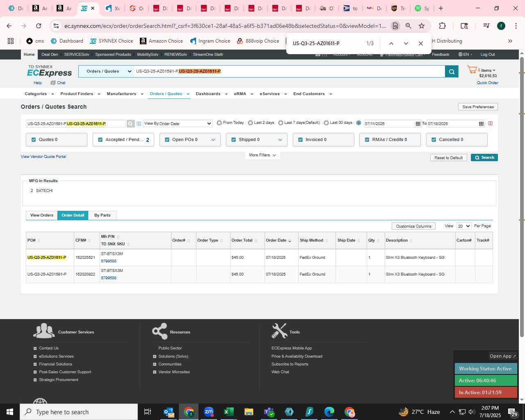Close the find-in-page bar
This screenshot has width=525, height=420.
point(420,43)
